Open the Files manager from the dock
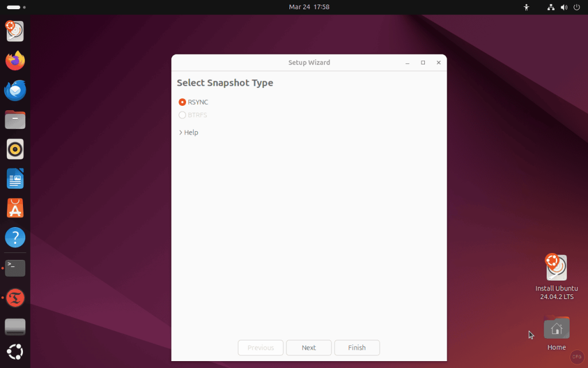 (15, 120)
